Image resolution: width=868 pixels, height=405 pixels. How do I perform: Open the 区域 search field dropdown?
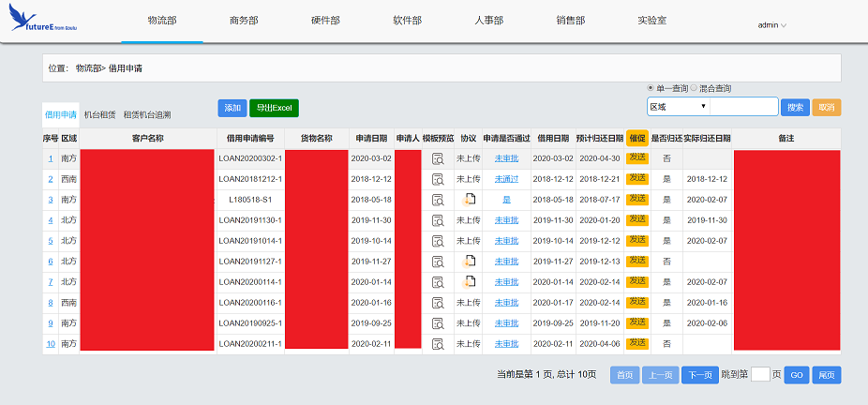tap(678, 107)
